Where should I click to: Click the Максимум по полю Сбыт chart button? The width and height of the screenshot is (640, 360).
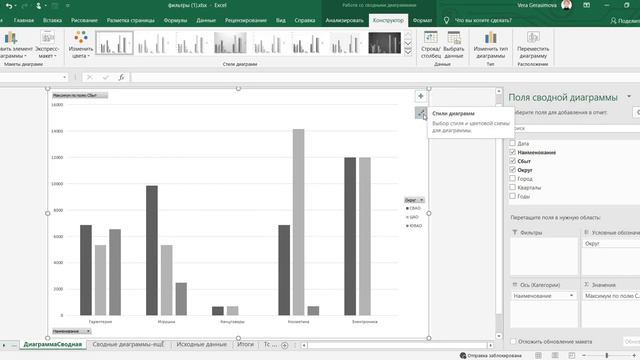(x=80, y=96)
